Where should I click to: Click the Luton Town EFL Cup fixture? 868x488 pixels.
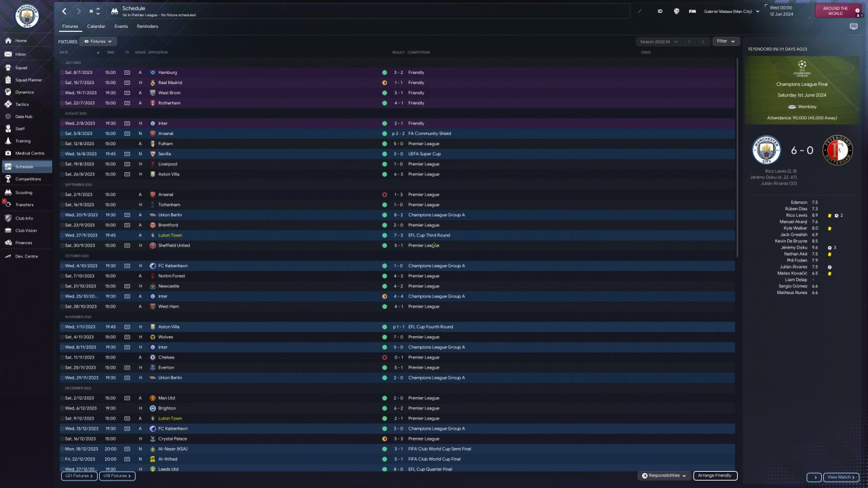[x=397, y=235]
